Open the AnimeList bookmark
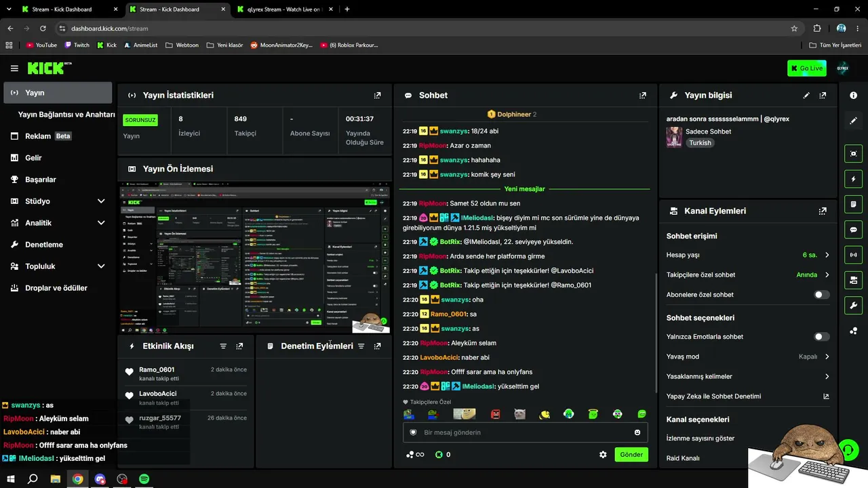868x488 pixels. click(140, 45)
